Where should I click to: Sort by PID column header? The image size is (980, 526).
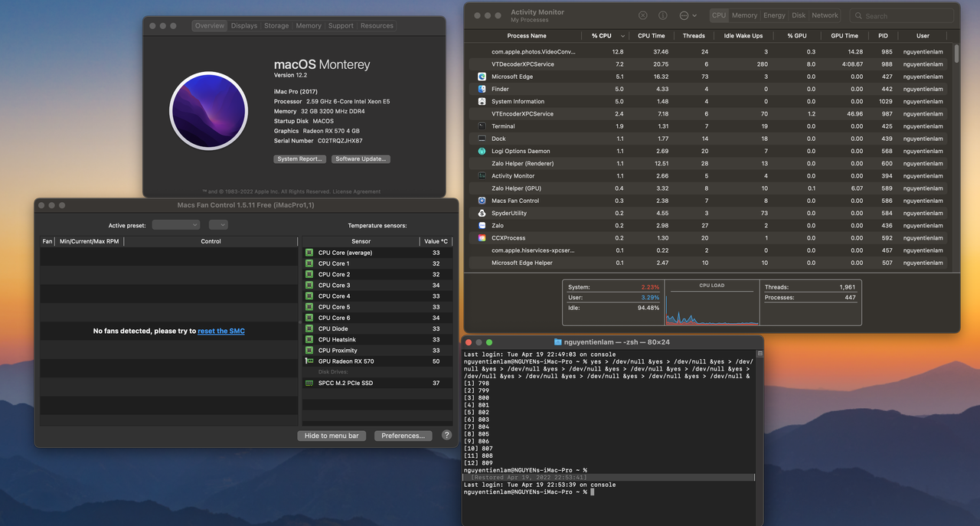click(883, 35)
